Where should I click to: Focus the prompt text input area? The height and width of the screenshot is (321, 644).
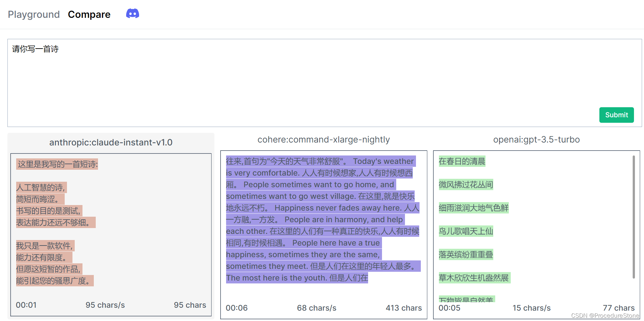click(x=325, y=83)
